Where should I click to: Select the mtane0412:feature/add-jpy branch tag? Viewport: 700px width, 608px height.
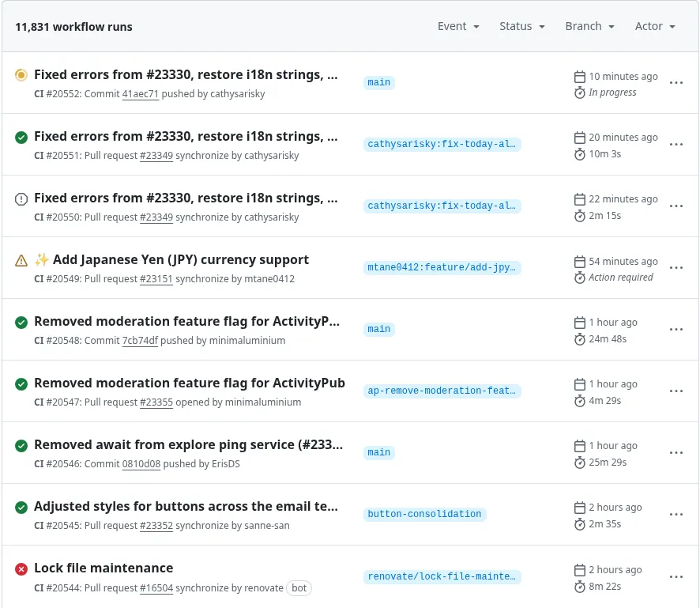(442, 268)
